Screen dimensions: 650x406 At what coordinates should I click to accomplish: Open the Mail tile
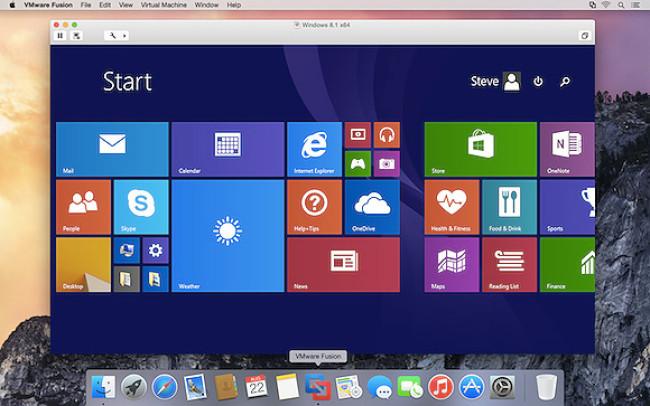[112, 149]
